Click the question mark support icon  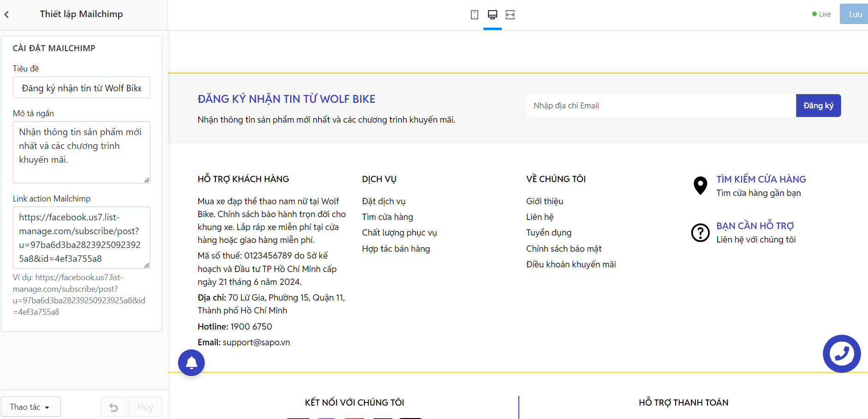click(701, 233)
